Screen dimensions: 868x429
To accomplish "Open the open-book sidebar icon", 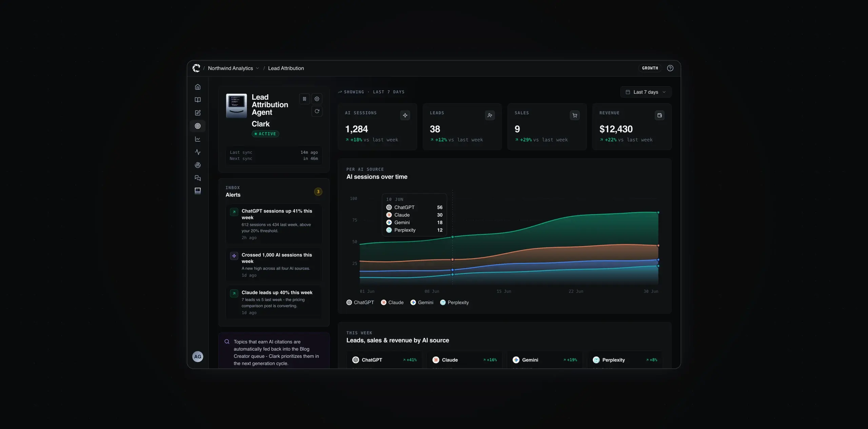I will click(198, 100).
